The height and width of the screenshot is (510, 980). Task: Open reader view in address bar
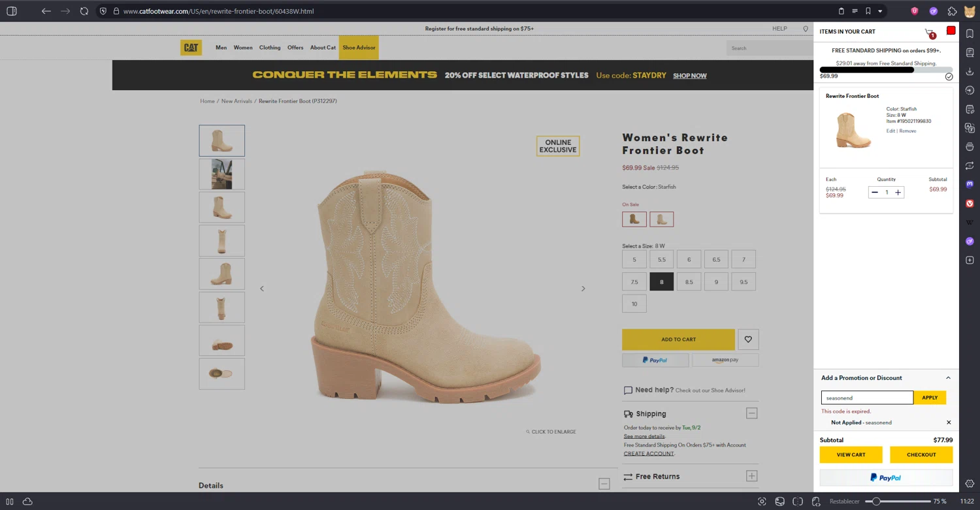[x=855, y=11]
